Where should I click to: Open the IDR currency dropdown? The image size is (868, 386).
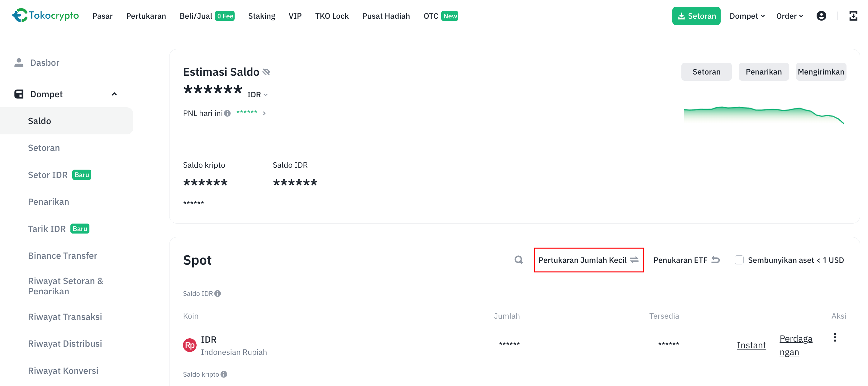(257, 95)
